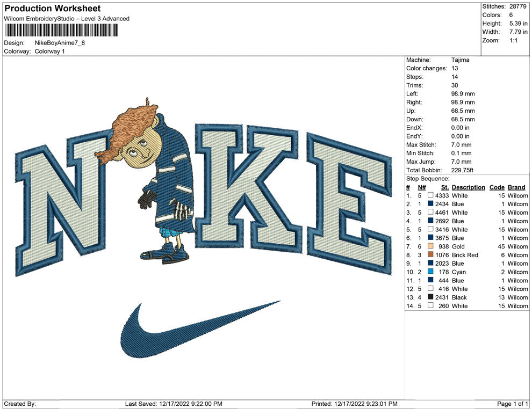
Task: Click the Brick Red description text
Action: click(465, 255)
